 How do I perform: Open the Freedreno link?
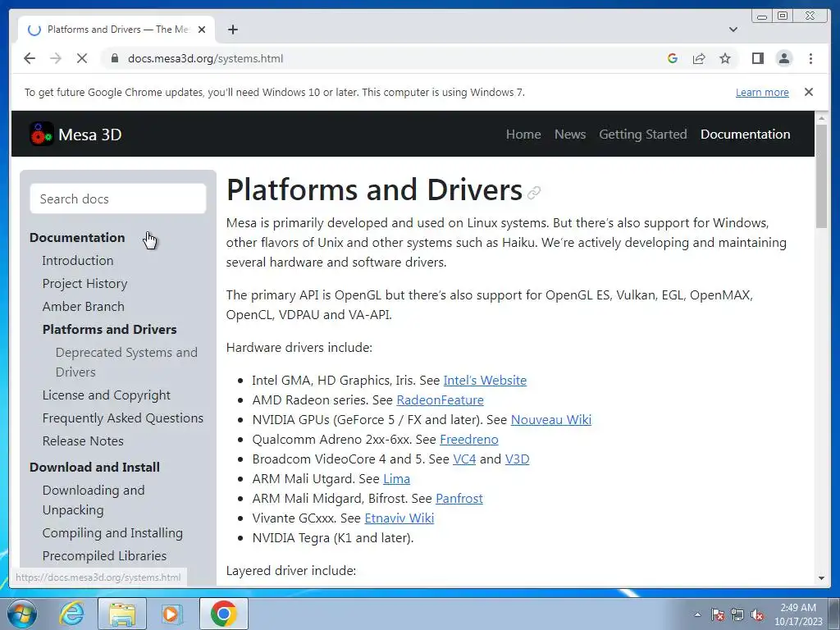tap(468, 440)
